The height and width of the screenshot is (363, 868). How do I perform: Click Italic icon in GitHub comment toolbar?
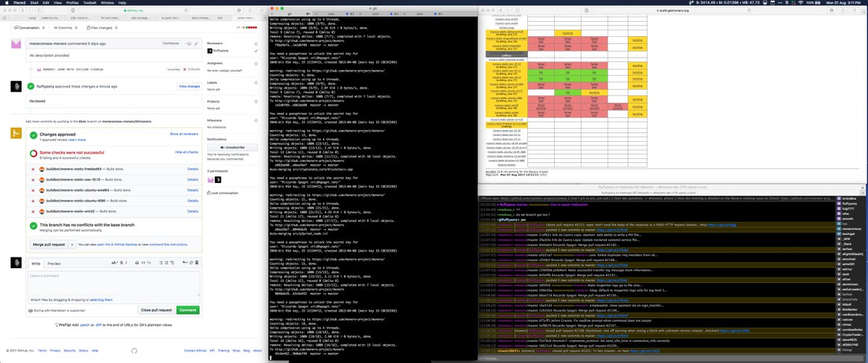(x=126, y=262)
